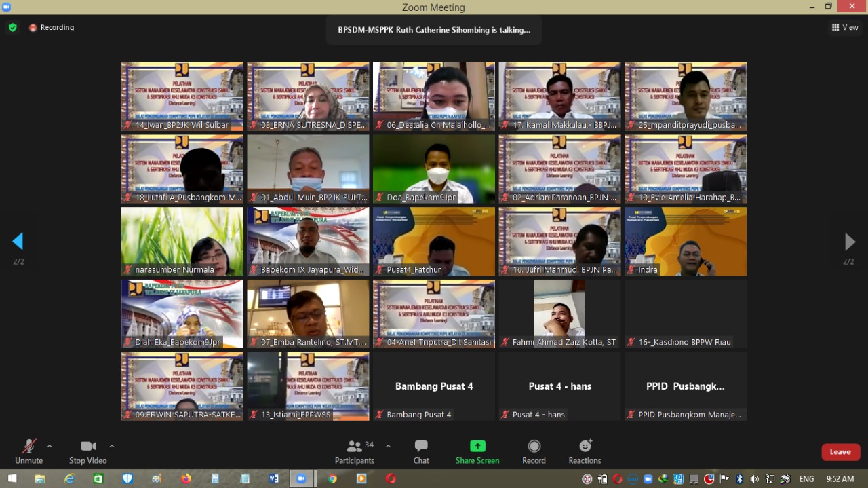Open File Explorer from taskbar

40,478
